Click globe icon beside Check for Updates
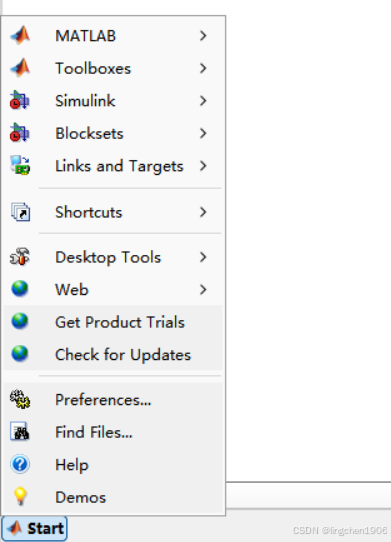The height and width of the screenshot is (542, 391). pyautogui.click(x=20, y=354)
